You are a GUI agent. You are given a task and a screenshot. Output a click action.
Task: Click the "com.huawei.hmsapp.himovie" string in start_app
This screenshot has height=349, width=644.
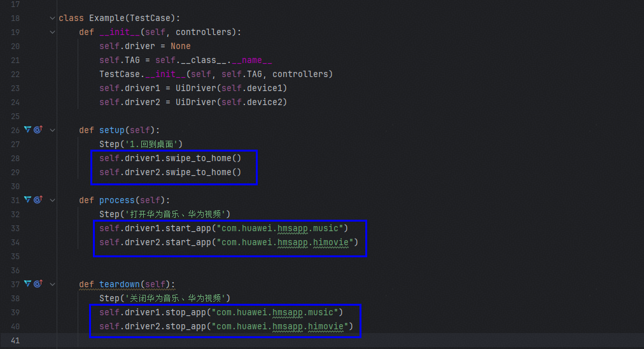(x=285, y=242)
